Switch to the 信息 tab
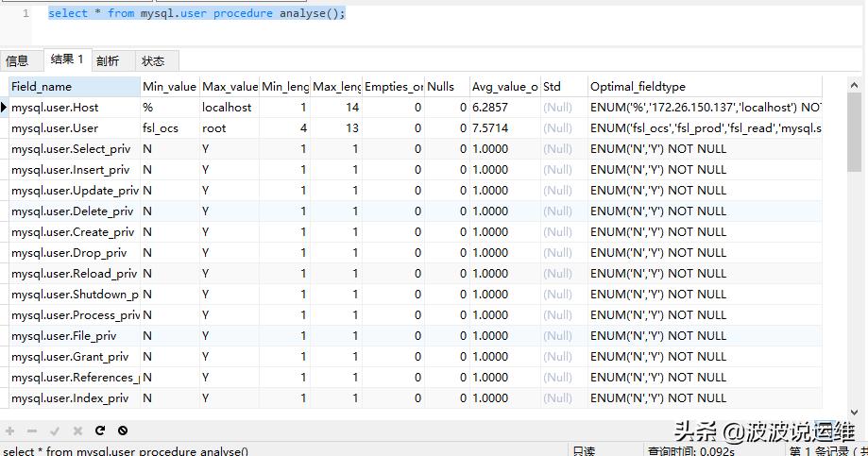The image size is (868, 456). tap(18, 61)
